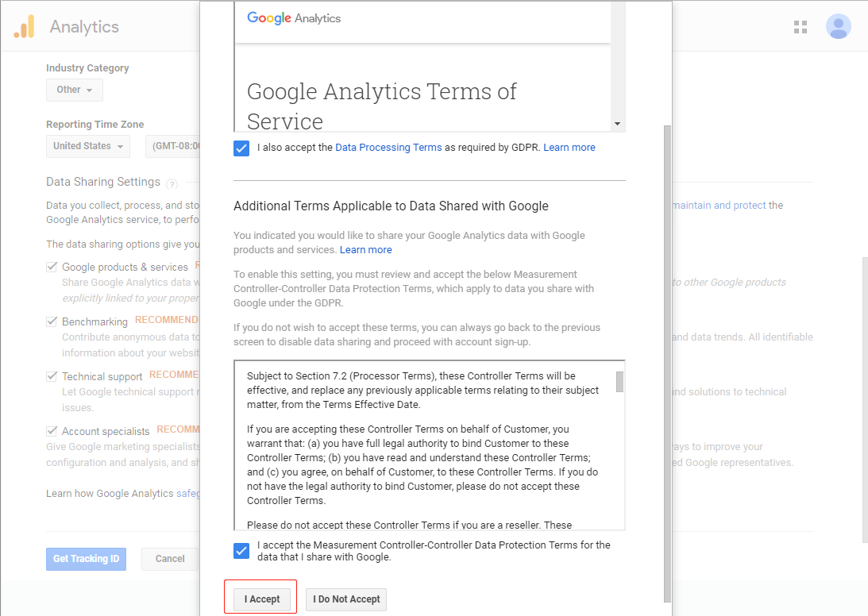Click the Subject to Section 7.2 paragraph
Image resolution: width=868 pixels, height=616 pixels.
coord(422,391)
